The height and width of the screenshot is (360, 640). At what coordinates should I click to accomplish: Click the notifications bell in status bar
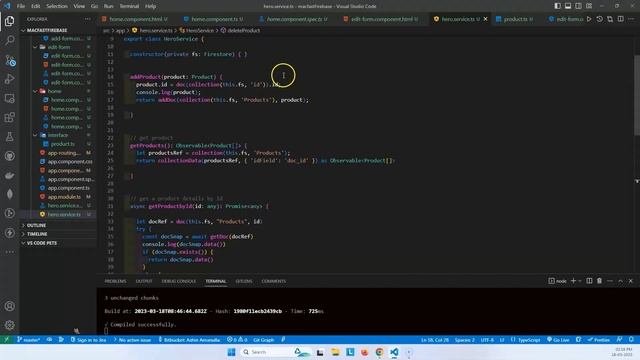click(x=631, y=340)
